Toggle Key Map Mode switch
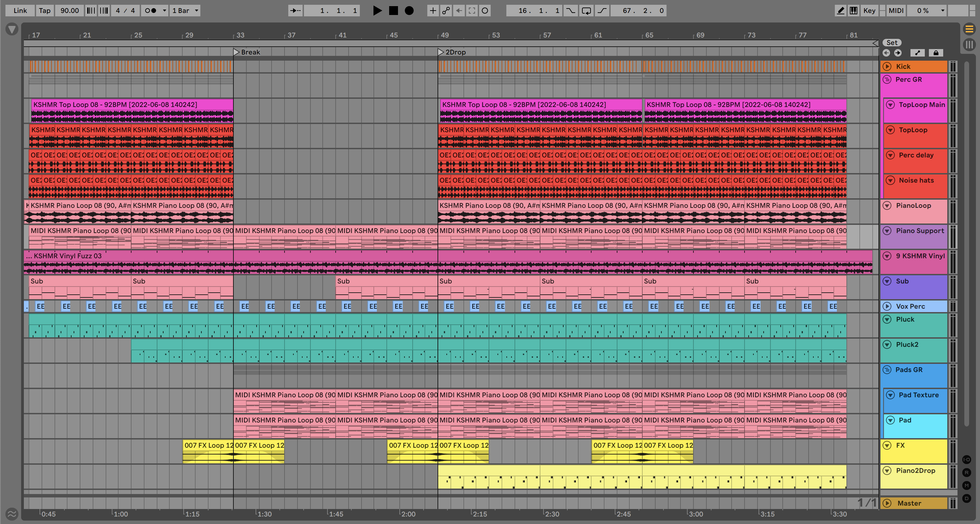 pyautogui.click(x=869, y=11)
